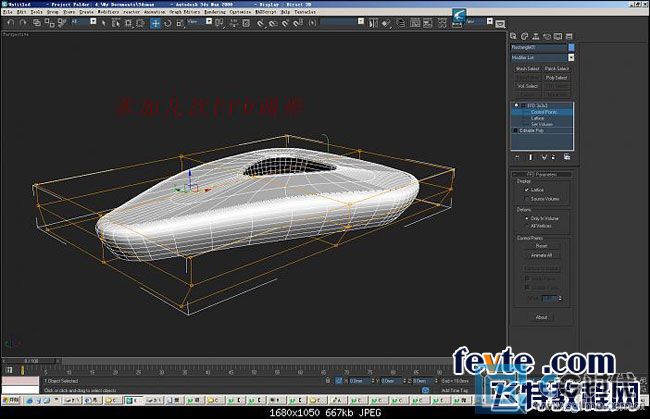The width and height of the screenshot is (650, 419).
Task: Open the Material Editor icon
Action: (443, 23)
